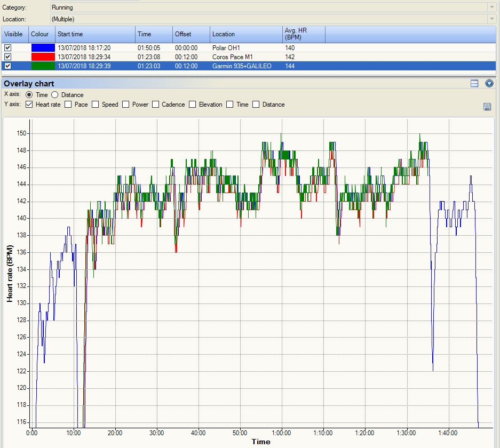Sort by the Location column header
Viewport: 500px width, 448px height.
[x=246, y=34]
